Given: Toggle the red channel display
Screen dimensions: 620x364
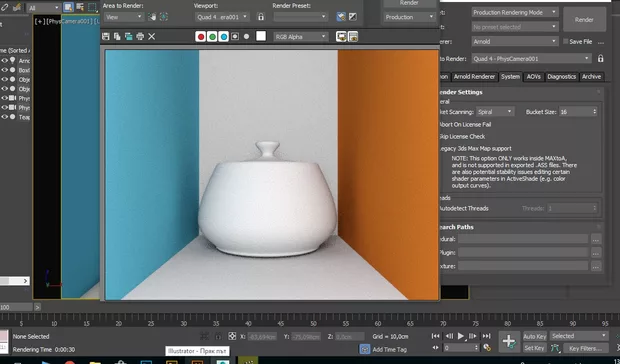Looking at the screenshot, I should (201, 37).
